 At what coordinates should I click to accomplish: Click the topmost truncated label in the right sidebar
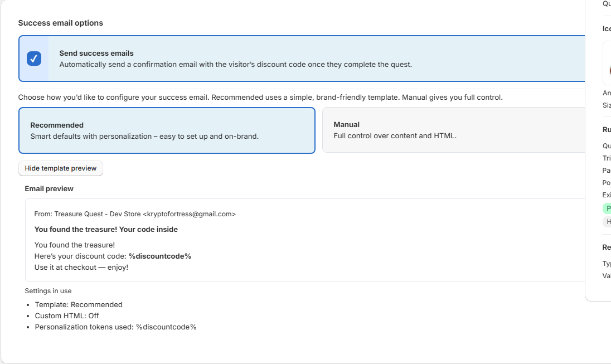coord(607,4)
